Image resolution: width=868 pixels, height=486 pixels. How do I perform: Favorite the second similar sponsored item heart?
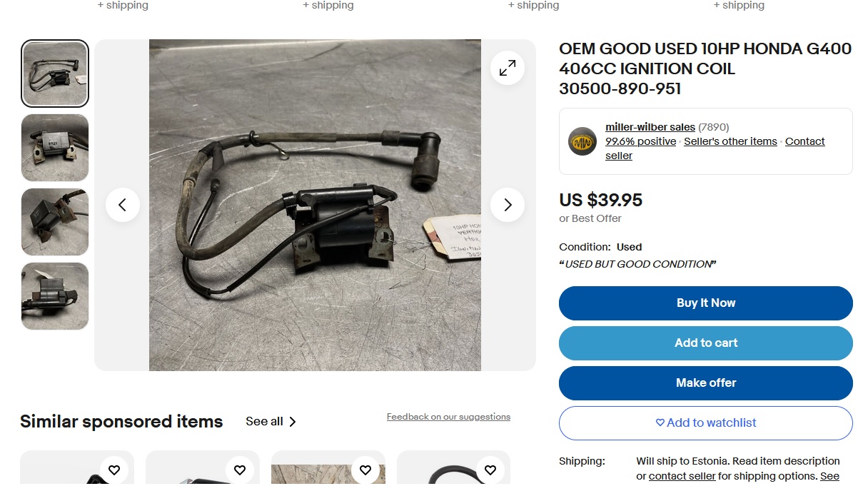(240, 470)
